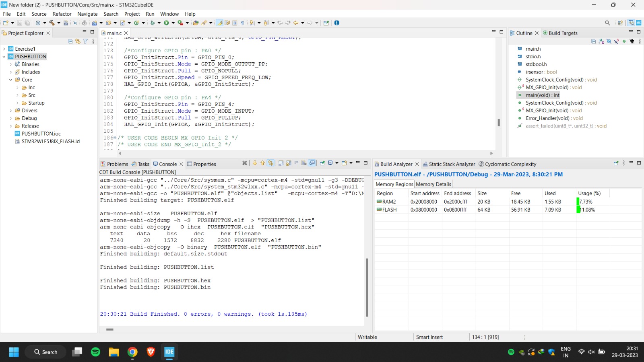Click the console down arrow next-error icon
Screen dimensions: 644x362
click(x=255, y=163)
